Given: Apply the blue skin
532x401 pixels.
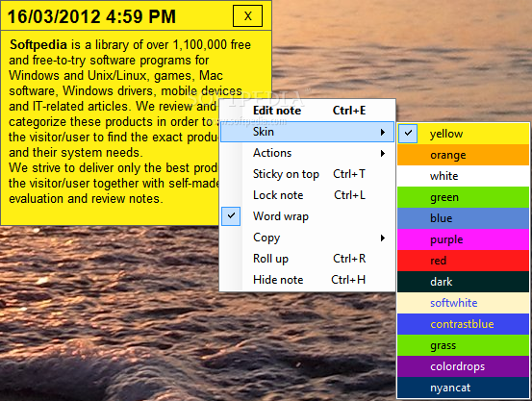Looking at the screenshot, I should (463, 218).
